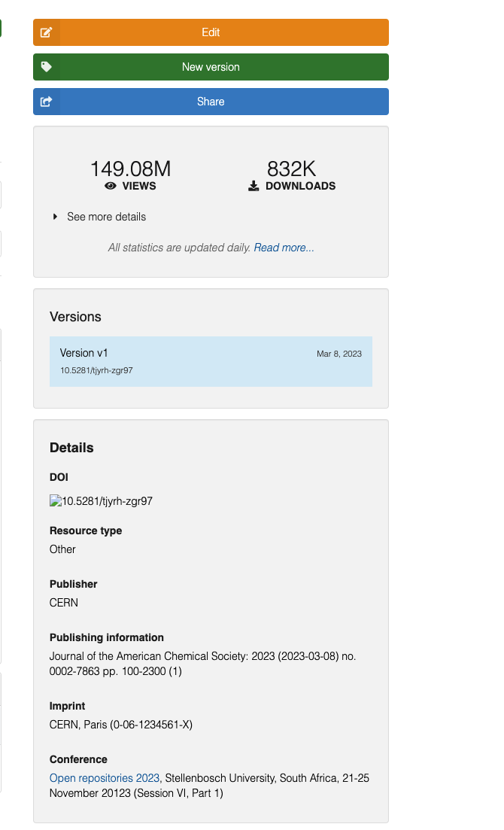
Task: Click the Versions panel heading
Action: [75, 317]
